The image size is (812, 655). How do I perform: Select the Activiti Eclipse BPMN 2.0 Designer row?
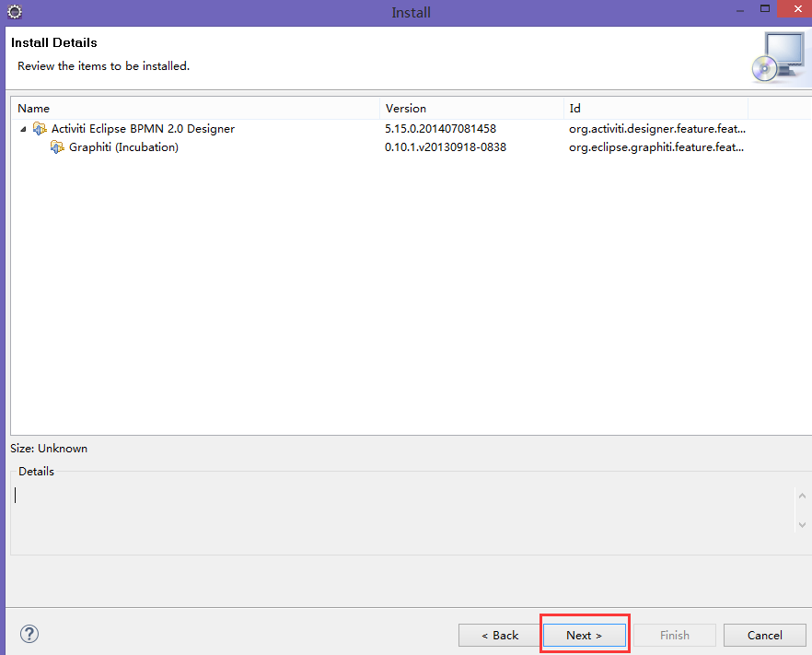pyautogui.click(x=143, y=129)
